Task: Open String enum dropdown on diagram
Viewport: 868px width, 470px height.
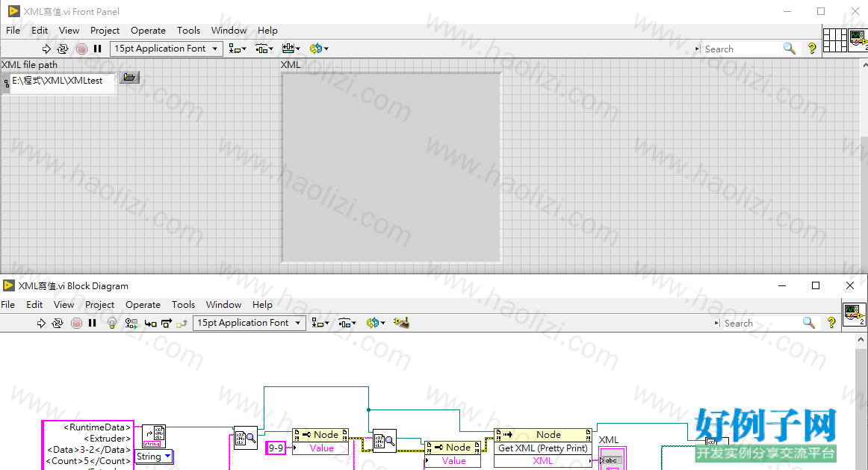Action: [154, 457]
